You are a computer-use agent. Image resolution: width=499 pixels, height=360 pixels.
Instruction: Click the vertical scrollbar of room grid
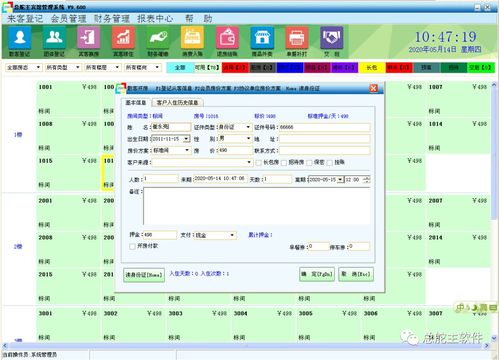(x=494, y=212)
